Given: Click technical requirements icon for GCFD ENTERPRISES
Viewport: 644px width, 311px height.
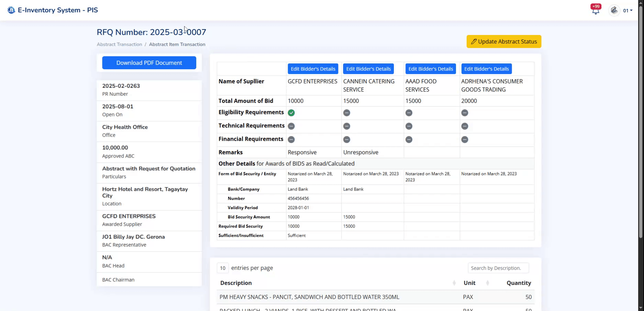Looking at the screenshot, I should pyautogui.click(x=291, y=126).
